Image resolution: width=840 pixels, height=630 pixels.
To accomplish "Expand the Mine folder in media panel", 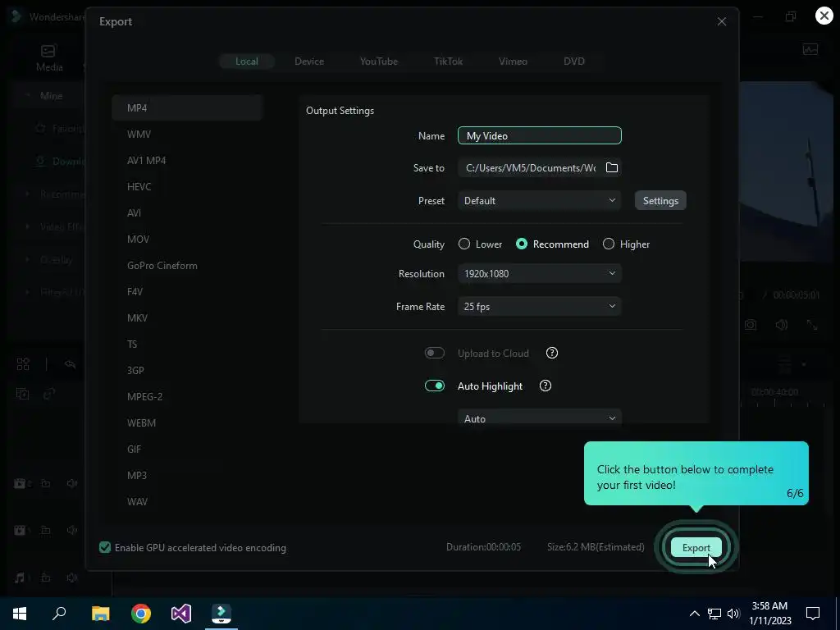I will pos(28,95).
